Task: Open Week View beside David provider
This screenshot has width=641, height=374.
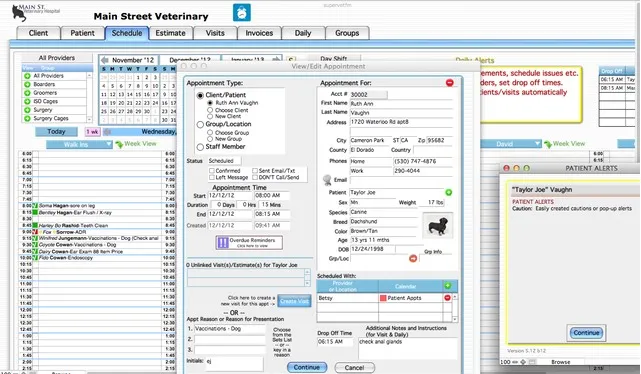Action: (x=565, y=144)
